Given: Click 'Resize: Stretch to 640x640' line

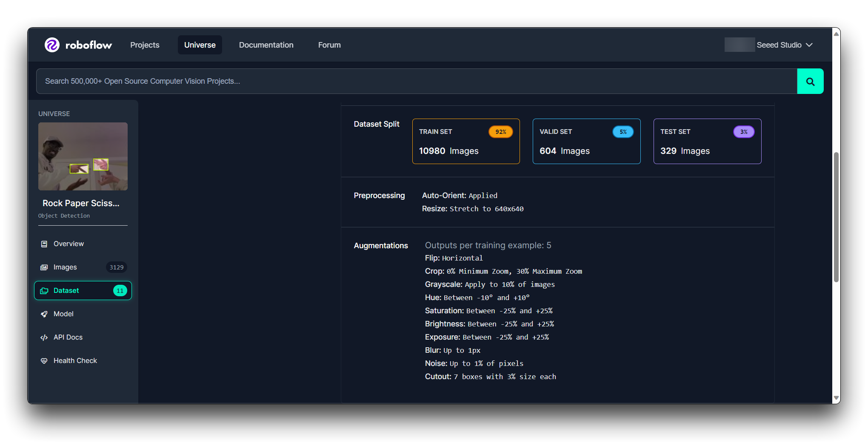Looking at the screenshot, I should (x=473, y=209).
